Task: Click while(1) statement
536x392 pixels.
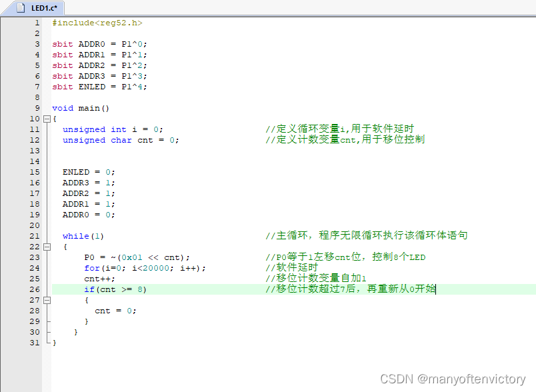Action: (83, 236)
